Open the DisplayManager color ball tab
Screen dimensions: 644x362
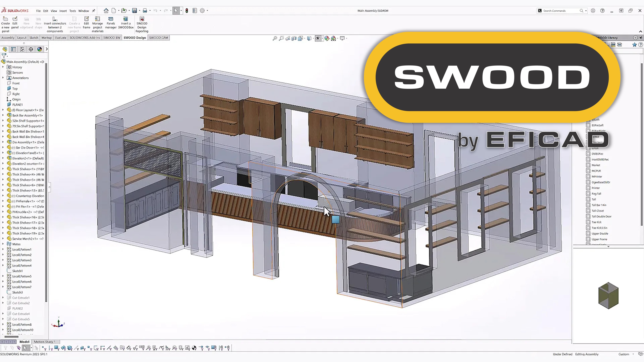[40, 49]
